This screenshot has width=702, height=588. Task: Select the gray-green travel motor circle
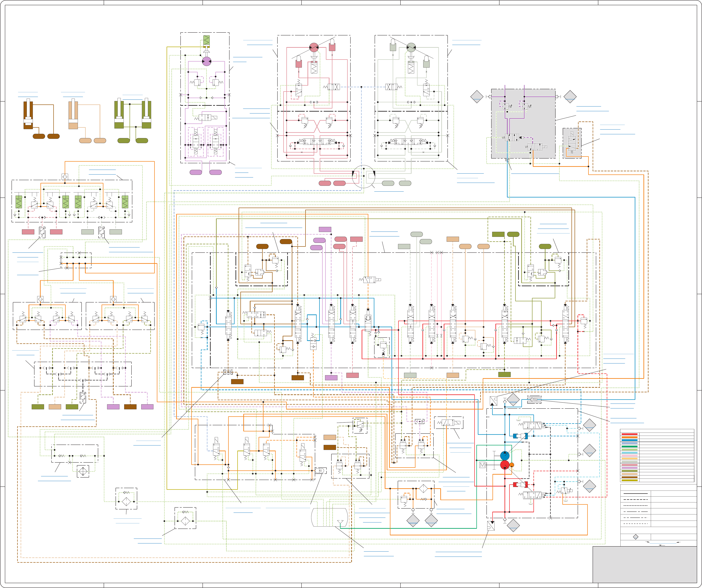tap(411, 47)
